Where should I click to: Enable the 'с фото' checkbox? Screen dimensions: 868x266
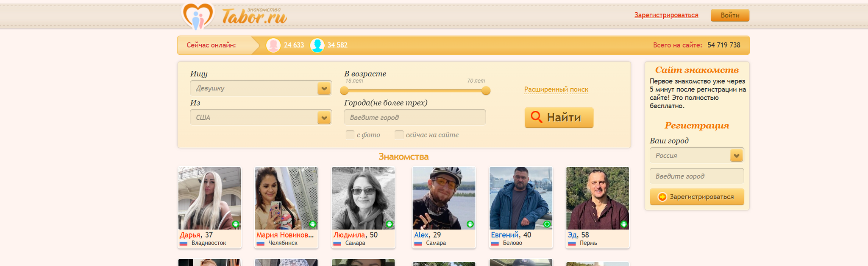(x=350, y=135)
